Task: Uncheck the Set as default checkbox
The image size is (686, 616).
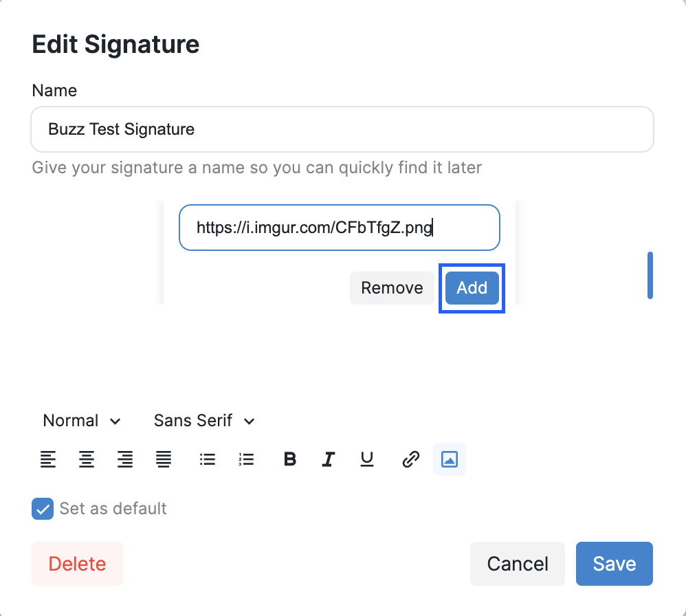Action: pyautogui.click(x=43, y=509)
